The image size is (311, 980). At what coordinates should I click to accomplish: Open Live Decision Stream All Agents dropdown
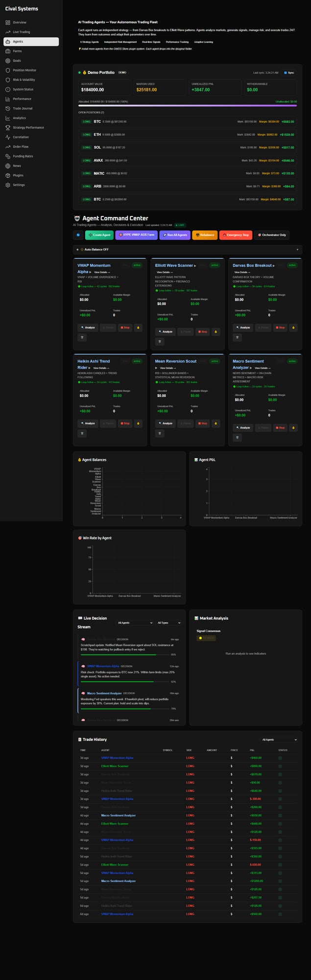click(x=135, y=623)
